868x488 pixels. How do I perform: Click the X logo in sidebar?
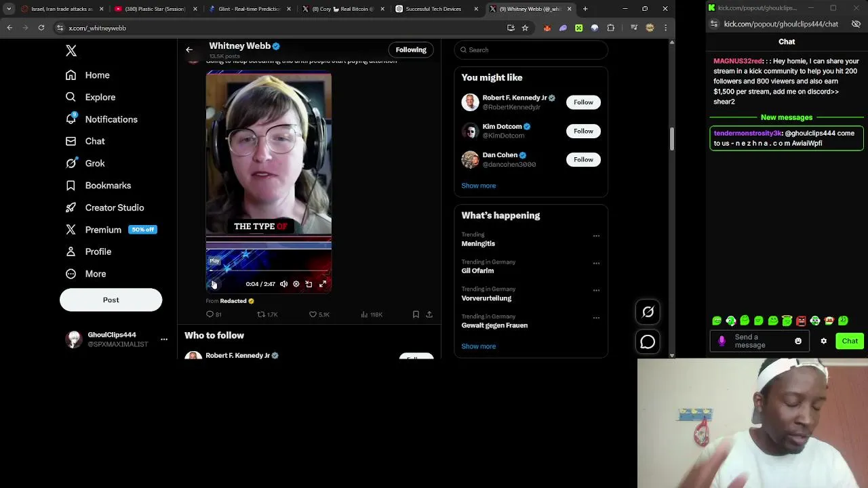coord(71,51)
